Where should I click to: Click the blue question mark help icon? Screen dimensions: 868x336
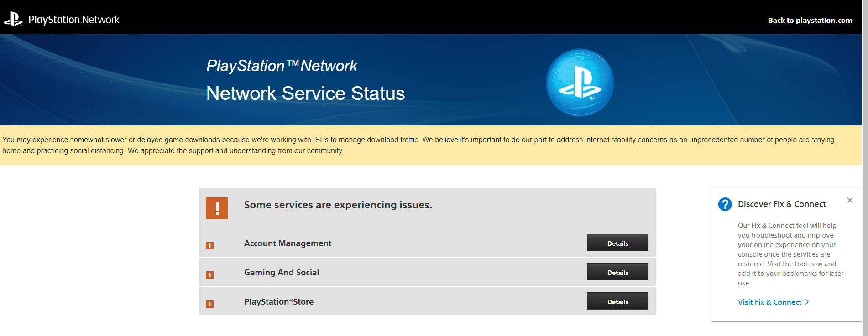pyautogui.click(x=725, y=204)
